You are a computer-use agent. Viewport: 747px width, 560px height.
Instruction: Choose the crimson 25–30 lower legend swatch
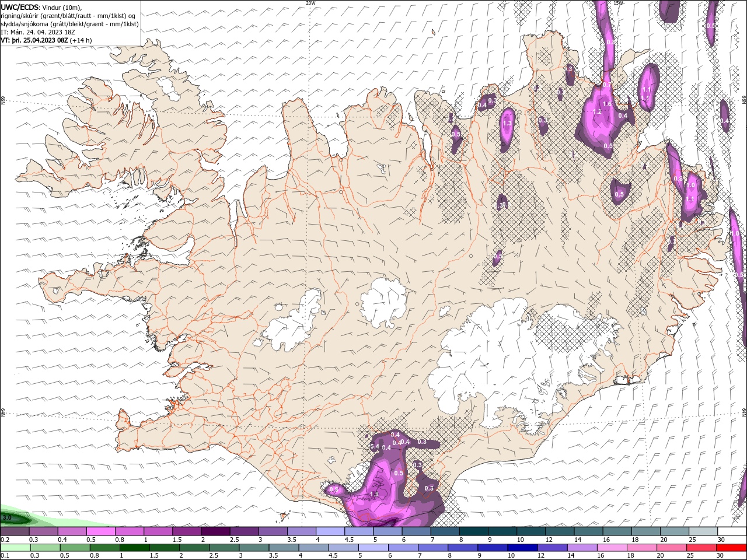pos(700,548)
